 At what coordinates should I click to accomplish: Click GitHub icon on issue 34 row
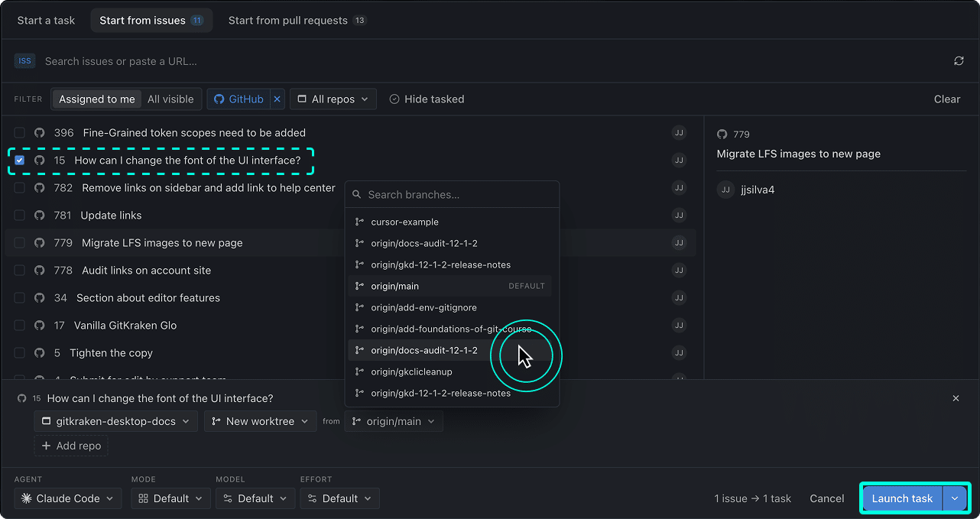click(x=40, y=298)
